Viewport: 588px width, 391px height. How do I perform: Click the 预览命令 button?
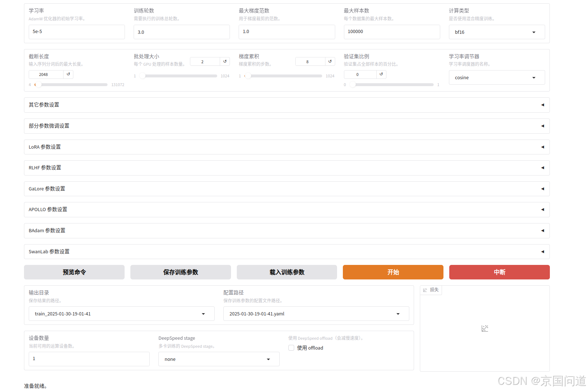[x=74, y=272]
